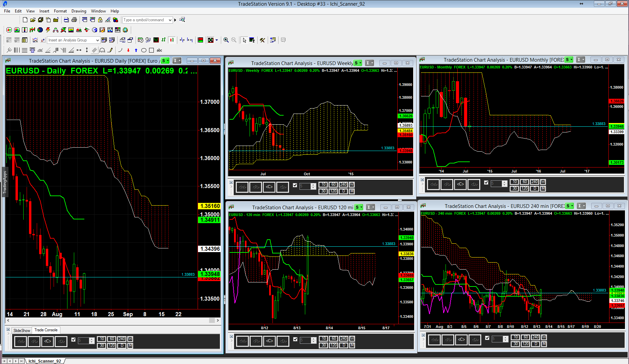Select the abc text drawing tool

(x=160, y=50)
